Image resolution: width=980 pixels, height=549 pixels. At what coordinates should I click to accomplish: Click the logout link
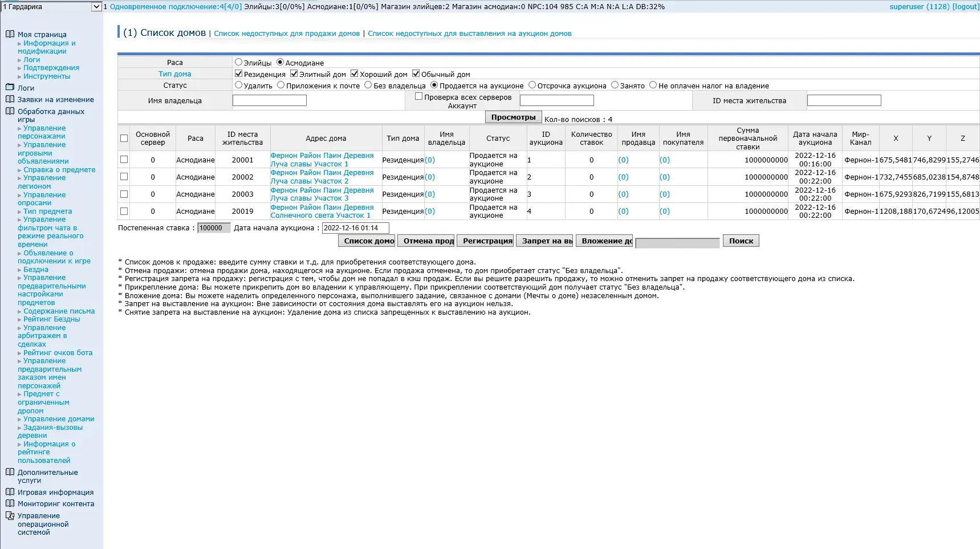(966, 7)
